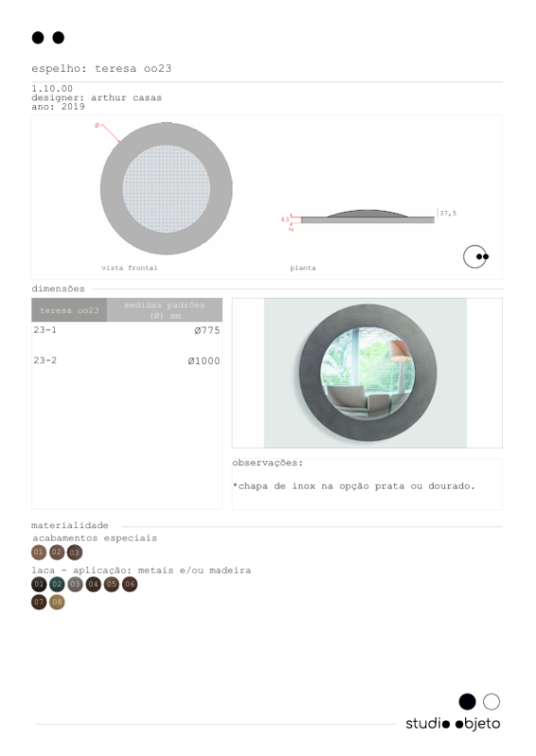
Task: Click the espelho: teresa oo23 title
Action: (101, 68)
